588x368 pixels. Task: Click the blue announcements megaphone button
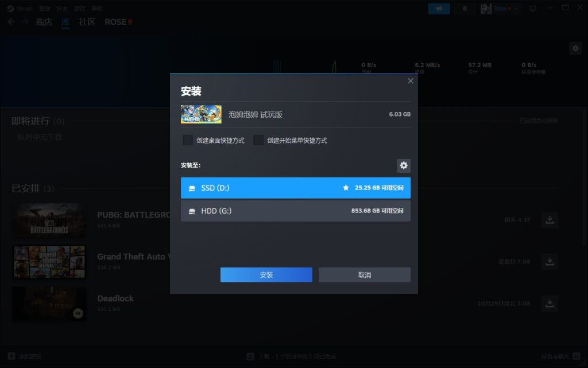click(x=439, y=8)
